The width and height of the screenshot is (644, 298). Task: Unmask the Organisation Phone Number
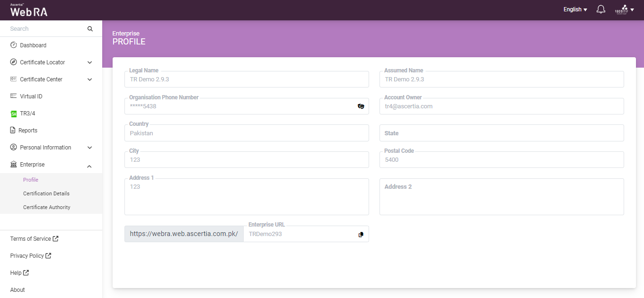tap(361, 106)
